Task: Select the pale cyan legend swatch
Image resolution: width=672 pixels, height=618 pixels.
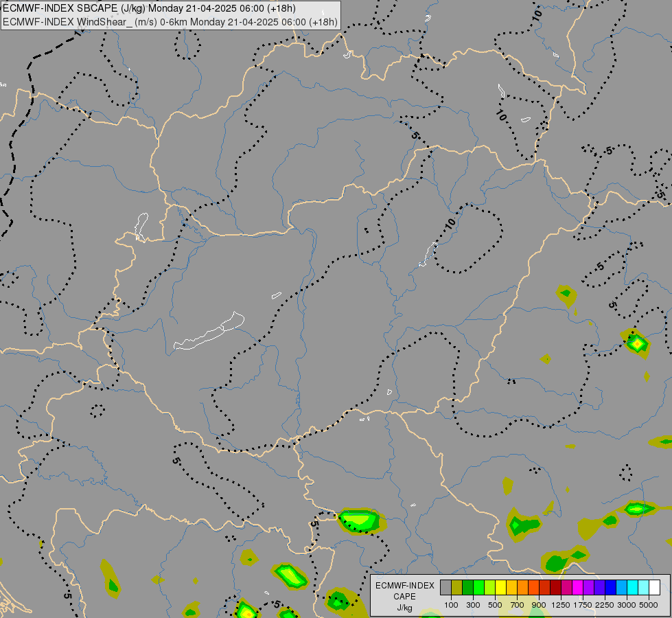Action: tap(644, 588)
